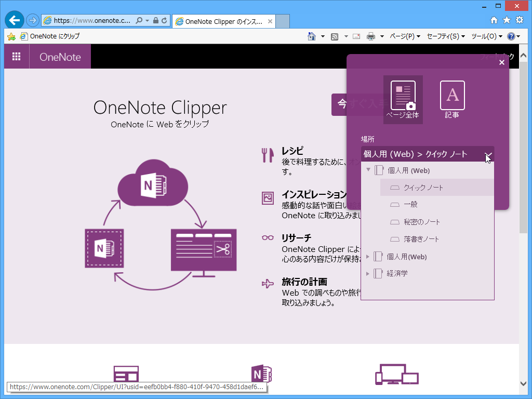
Task: Click the OneNote logo in the header
Action: 59,56
